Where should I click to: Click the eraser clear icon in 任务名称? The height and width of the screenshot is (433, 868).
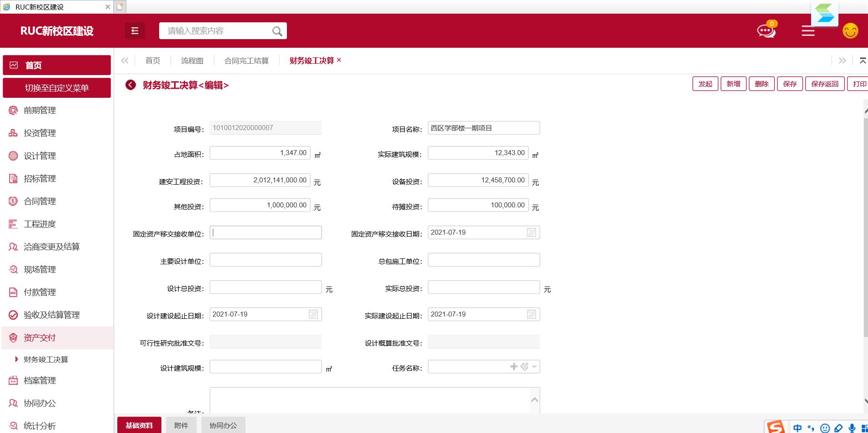524,367
